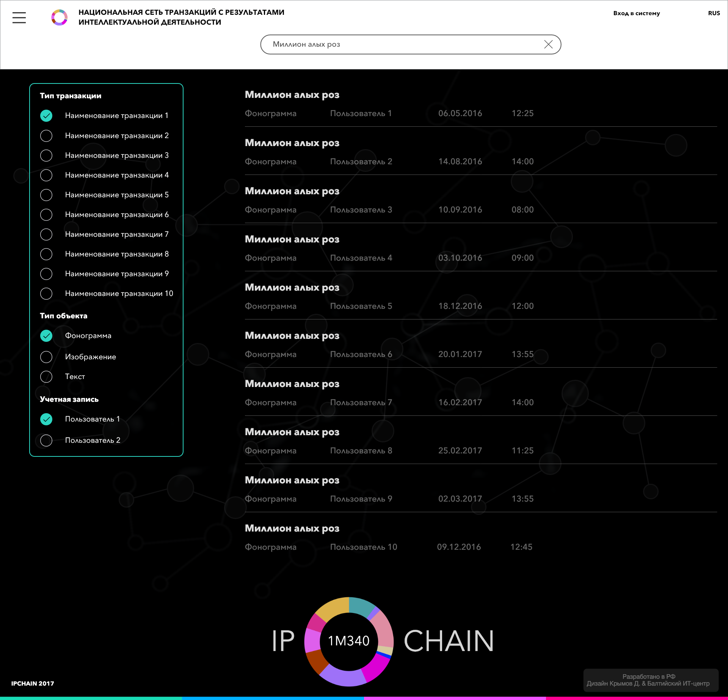Select 'Наименование транзакции 8' checkbox

coord(46,254)
